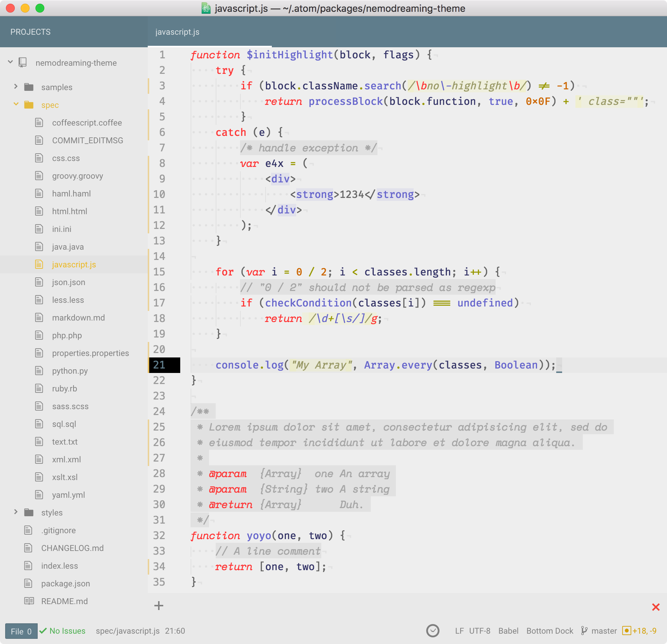
Task: Click line number 1 in gutter
Action: pyautogui.click(x=162, y=55)
